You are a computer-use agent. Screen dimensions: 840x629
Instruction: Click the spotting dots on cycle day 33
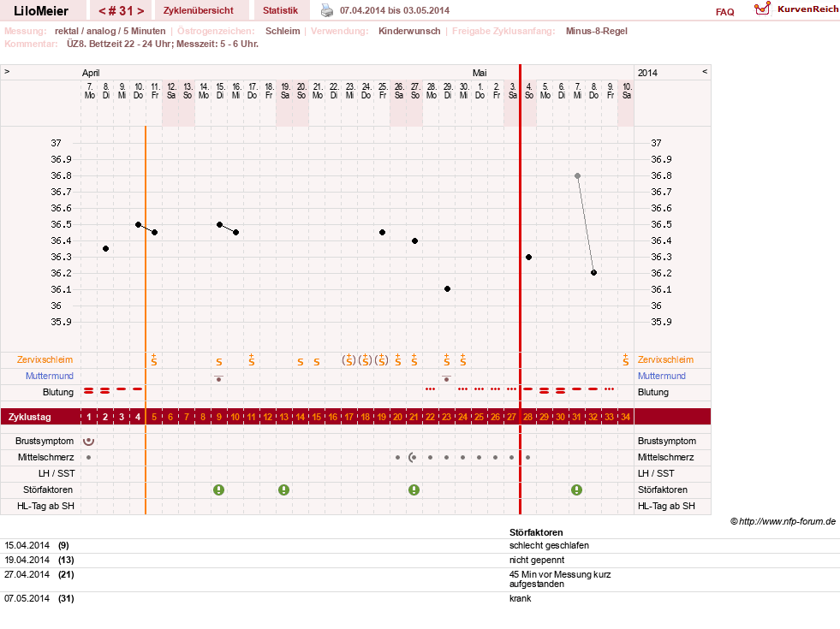click(609, 389)
